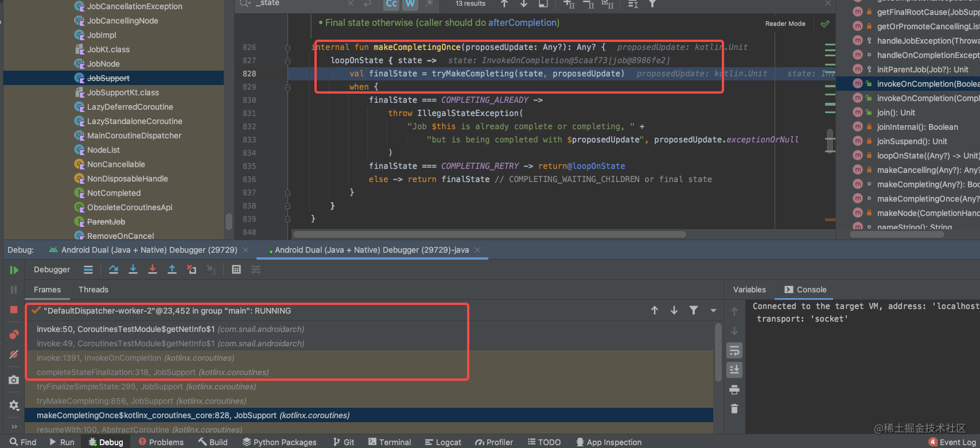The image size is (980, 448).
Task: Select JobSupportKt.class in file list
Action: pos(123,92)
